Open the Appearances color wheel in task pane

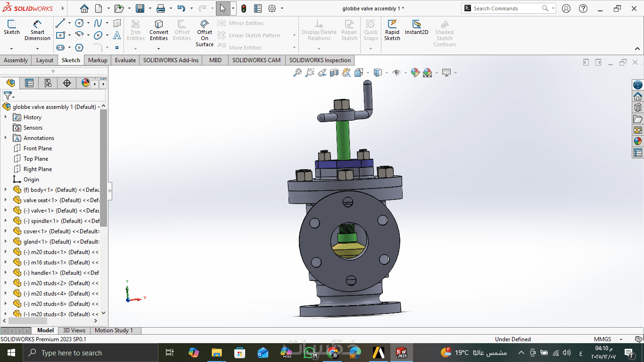pos(638,141)
